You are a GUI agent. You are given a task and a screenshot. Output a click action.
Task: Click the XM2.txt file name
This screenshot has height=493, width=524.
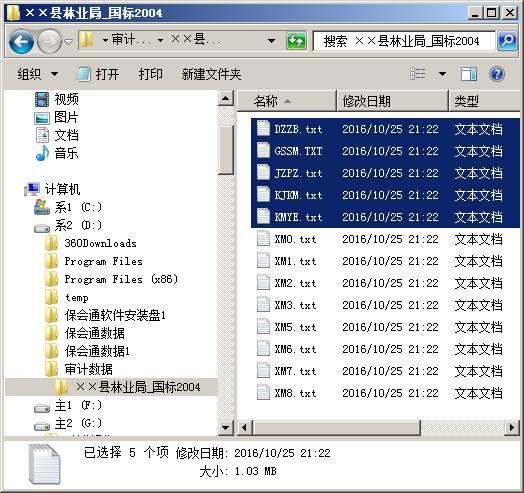point(295,283)
